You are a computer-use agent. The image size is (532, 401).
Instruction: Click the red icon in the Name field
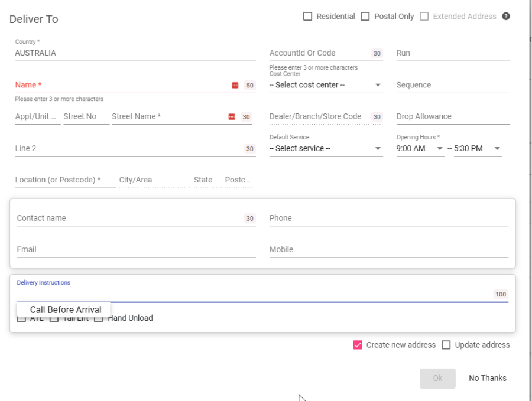[x=235, y=86]
